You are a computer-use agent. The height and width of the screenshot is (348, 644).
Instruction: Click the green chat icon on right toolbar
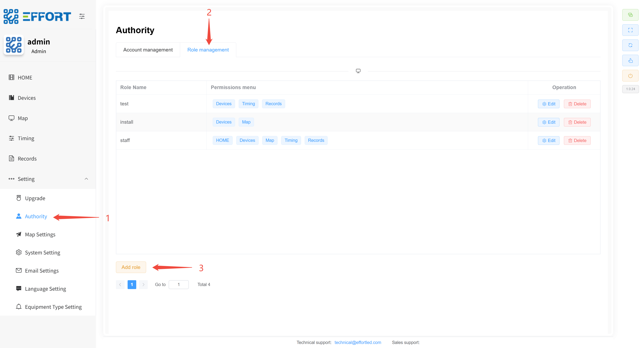coord(630,15)
